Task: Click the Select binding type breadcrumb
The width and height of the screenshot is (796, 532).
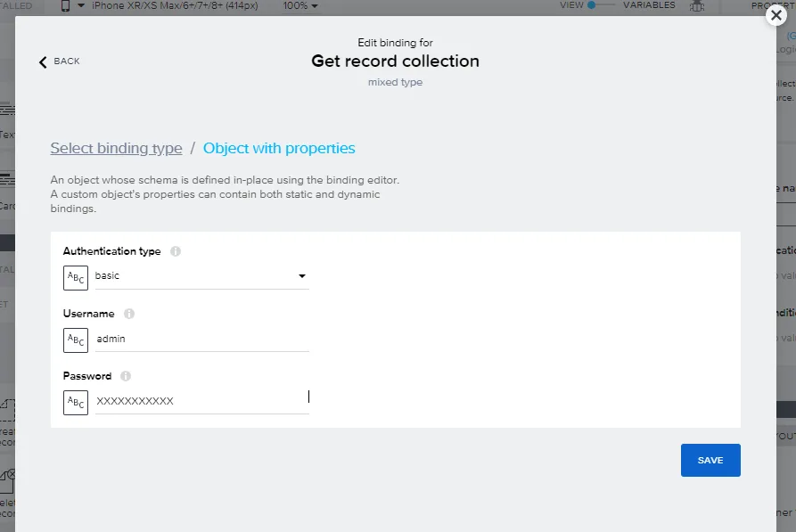Action: [116, 149]
